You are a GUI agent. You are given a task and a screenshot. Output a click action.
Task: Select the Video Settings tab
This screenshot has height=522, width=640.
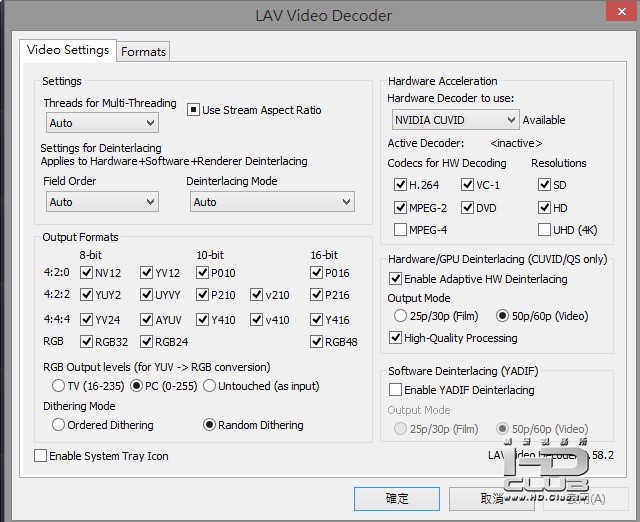click(68, 50)
